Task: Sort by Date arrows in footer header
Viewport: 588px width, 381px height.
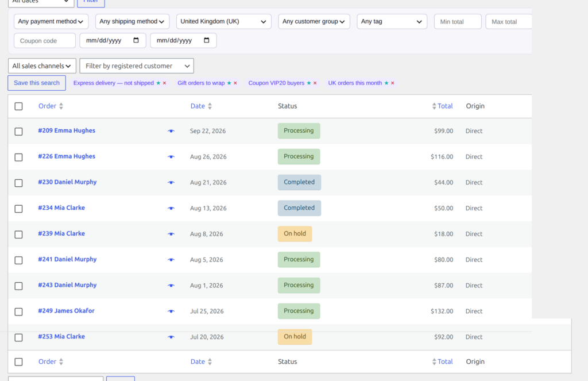Action: [210, 362]
